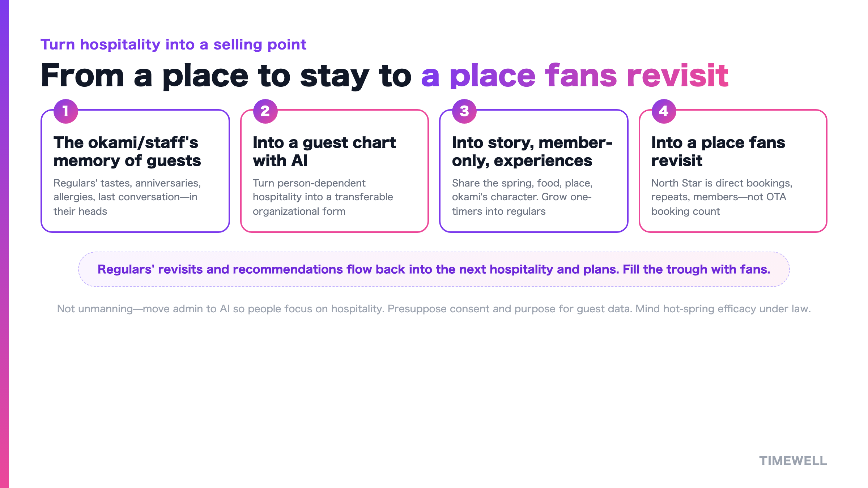Click the TIMEWELL logo
The height and width of the screenshot is (488, 868).
793,461
